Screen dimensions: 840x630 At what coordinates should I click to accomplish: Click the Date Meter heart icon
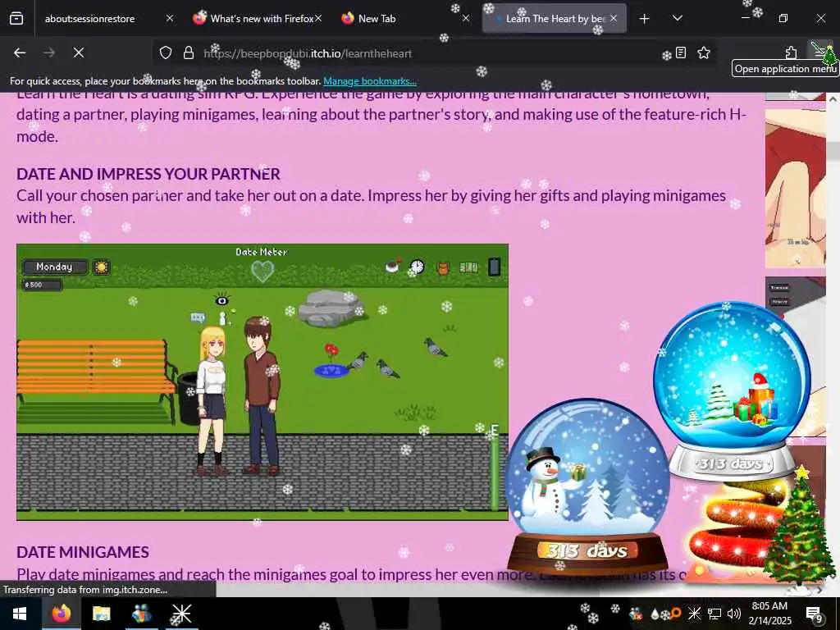pos(262,272)
